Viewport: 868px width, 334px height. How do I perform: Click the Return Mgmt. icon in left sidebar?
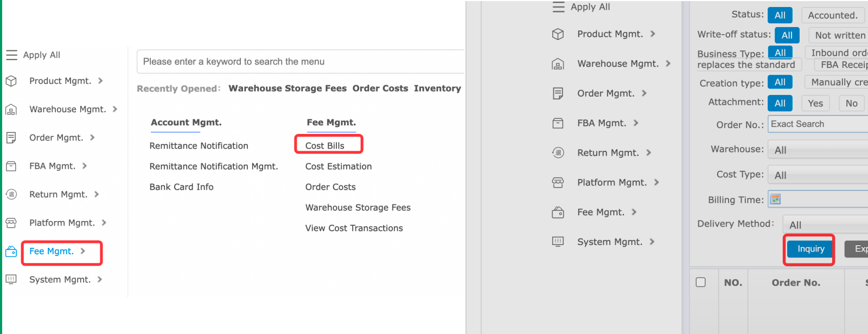tap(11, 194)
